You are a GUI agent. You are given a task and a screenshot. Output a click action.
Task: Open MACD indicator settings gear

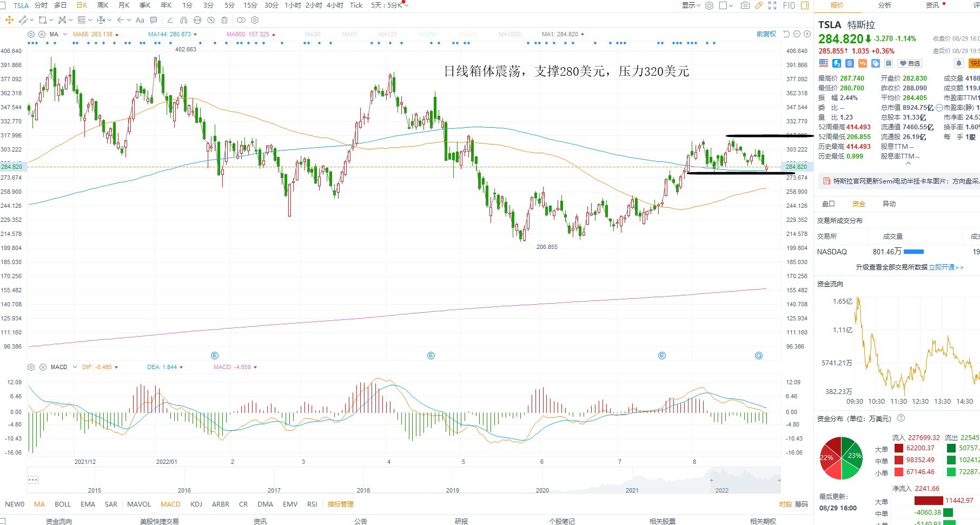click(x=31, y=367)
